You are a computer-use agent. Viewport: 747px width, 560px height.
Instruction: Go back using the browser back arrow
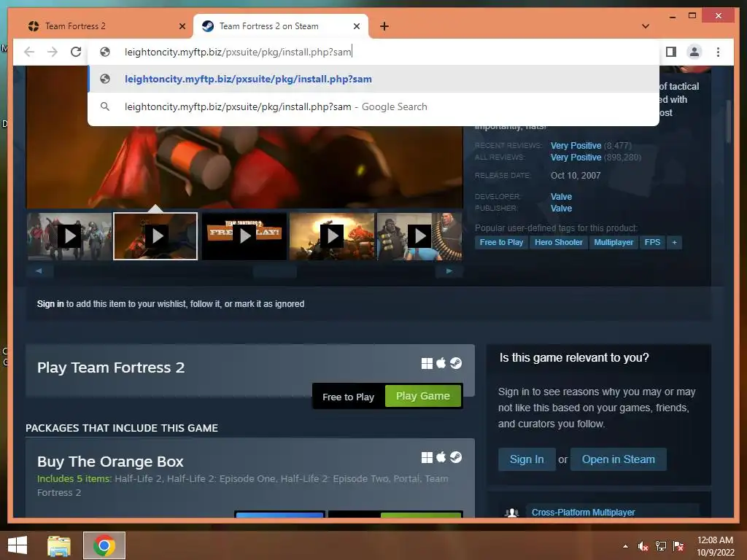pos(29,52)
